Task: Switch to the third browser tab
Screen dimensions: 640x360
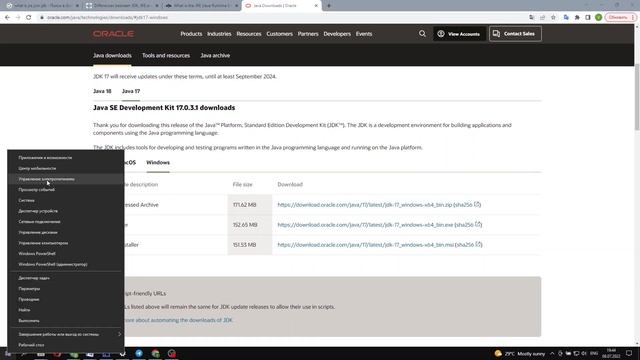Action: (201, 6)
